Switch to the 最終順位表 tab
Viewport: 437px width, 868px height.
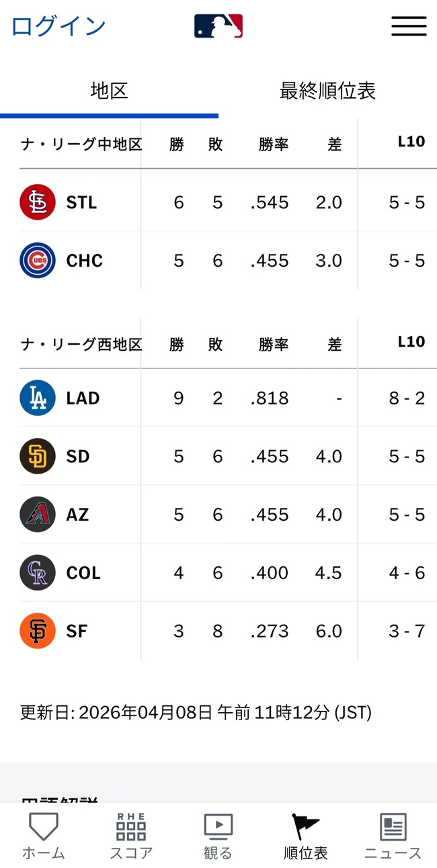[327, 91]
